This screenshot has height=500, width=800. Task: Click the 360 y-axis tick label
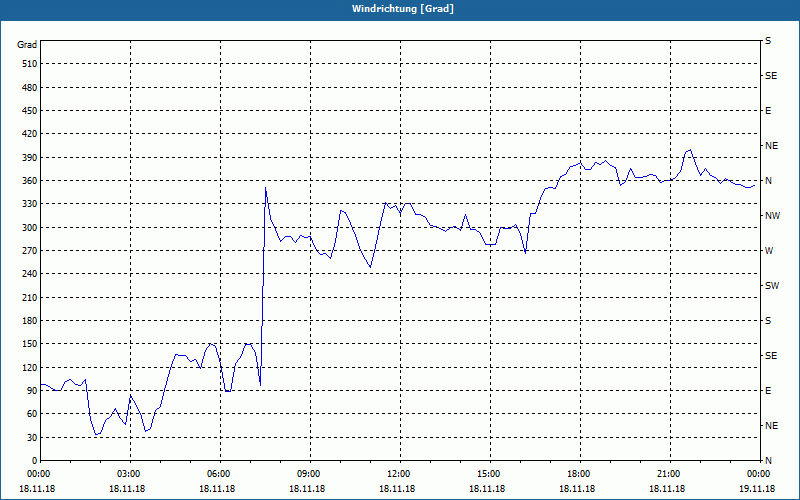pos(30,181)
